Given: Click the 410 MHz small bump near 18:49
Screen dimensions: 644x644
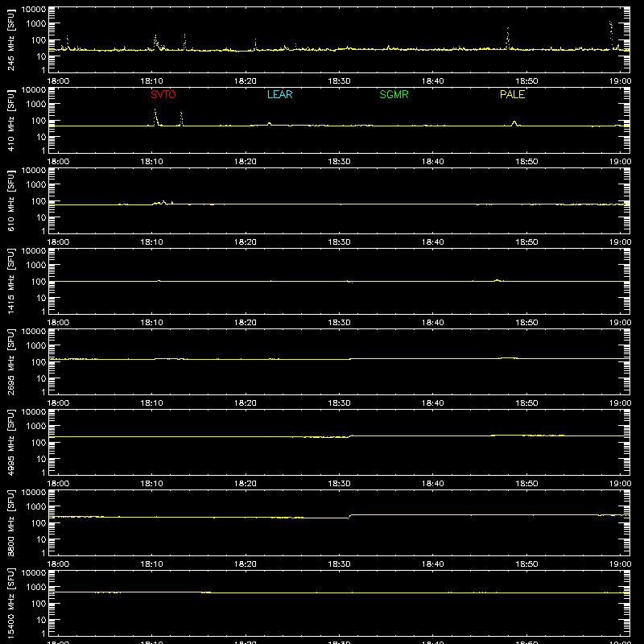Looking at the screenshot, I should pos(514,123).
